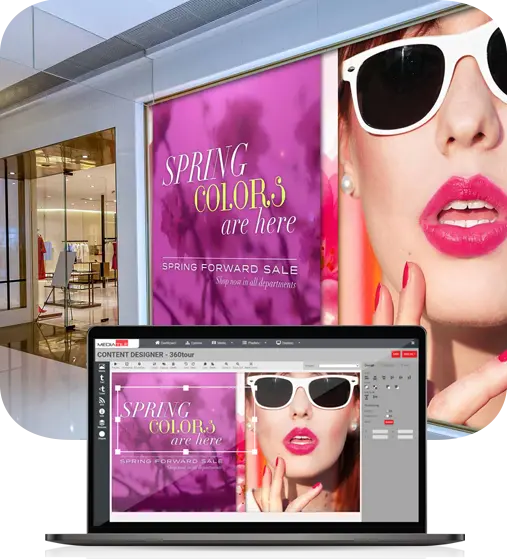The image size is (507, 559).
Task: Expand the dropdown arrow next to Media
Action: point(232,343)
